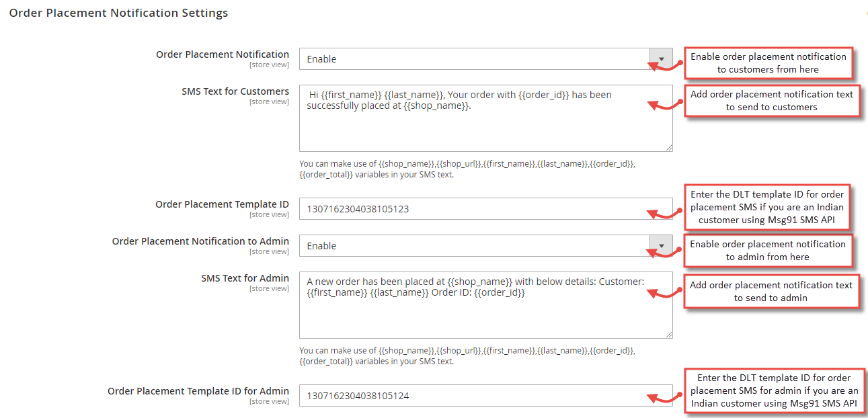The width and height of the screenshot is (868, 418).
Task: Click red arrow beside Template ID for Admin field
Action: (x=666, y=399)
